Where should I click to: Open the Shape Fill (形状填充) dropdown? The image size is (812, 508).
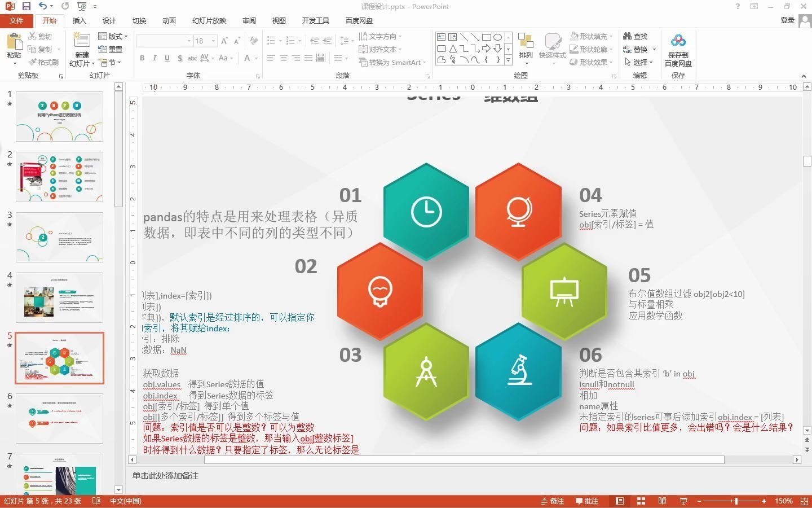592,36
